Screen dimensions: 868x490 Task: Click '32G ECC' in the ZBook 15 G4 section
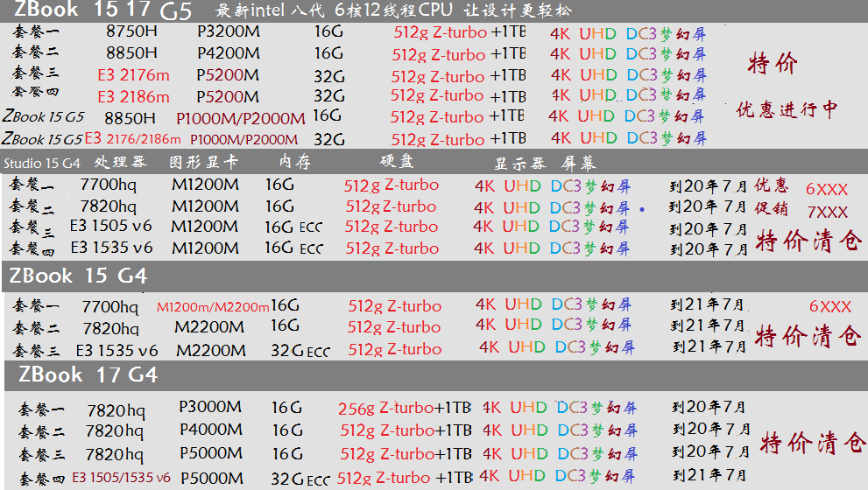click(300, 351)
